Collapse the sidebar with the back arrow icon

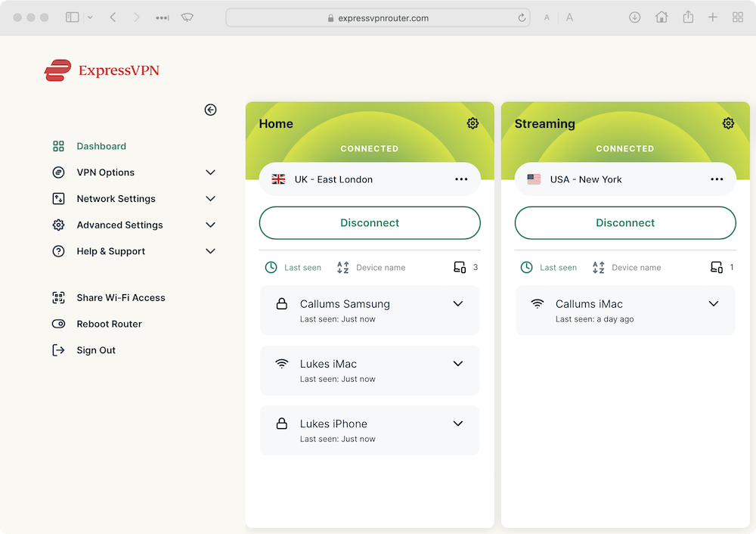[x=210, y=110]
